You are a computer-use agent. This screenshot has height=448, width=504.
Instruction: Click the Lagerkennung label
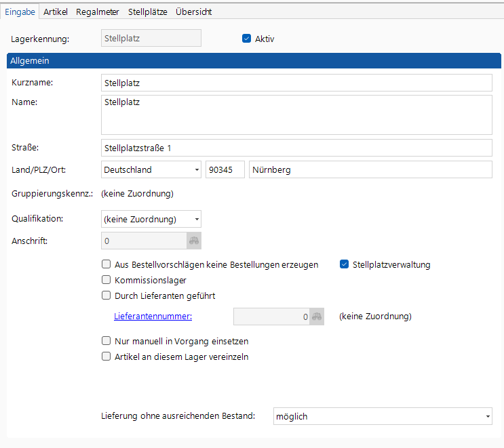tap(40, 39)
